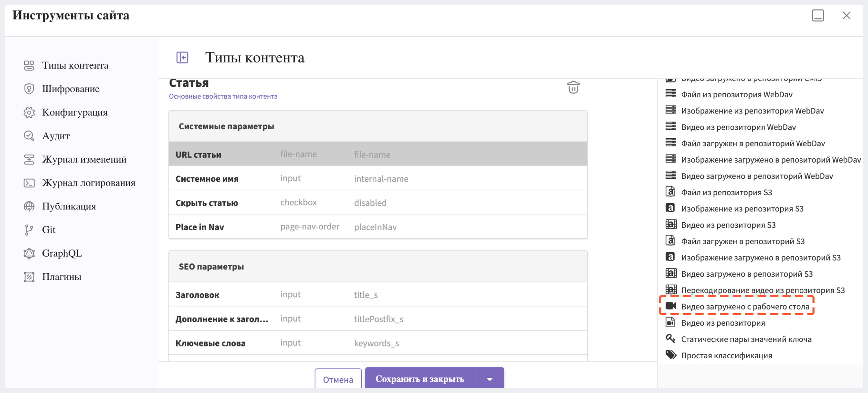The height and width of the screenshot is (393, 868).
Task: Open the save options dropdown arrow
Action: click(x=490, y=379)
